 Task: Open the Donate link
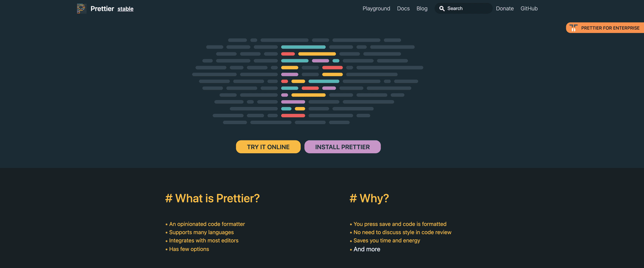(x=505, y=9)
